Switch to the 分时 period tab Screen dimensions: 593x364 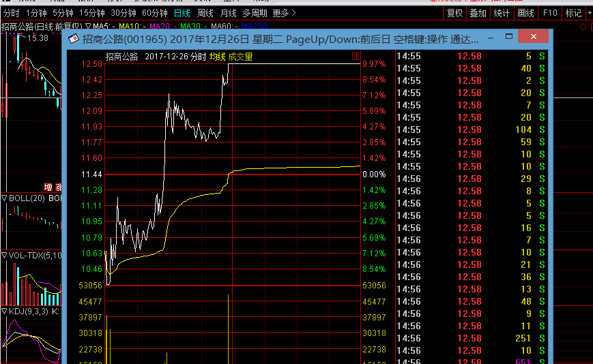pos(11,13)
